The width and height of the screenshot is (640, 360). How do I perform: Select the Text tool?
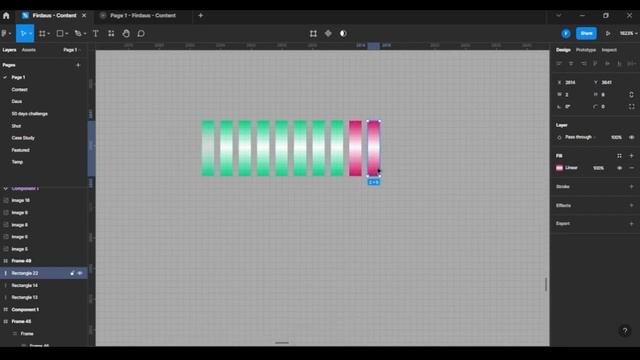pyautogui.click(x=96, y=33)
